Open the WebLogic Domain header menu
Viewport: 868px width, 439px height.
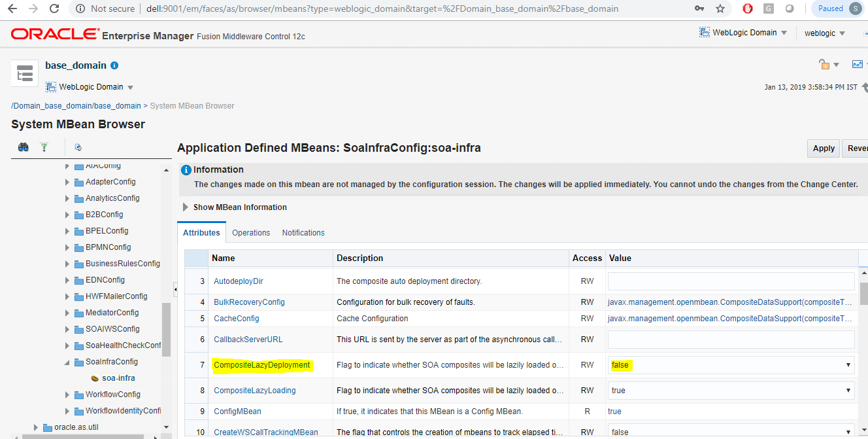(x=743, y=32)
